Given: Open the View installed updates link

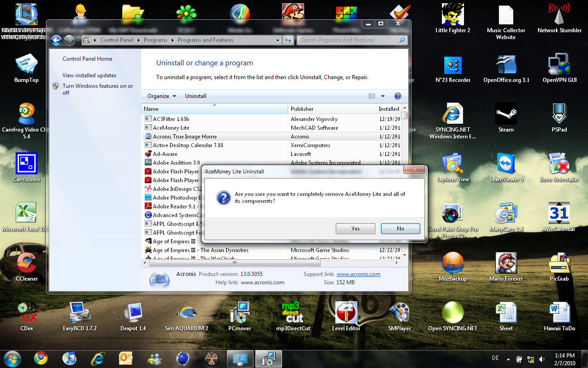Looking at the screenshot, I should 89,75.
